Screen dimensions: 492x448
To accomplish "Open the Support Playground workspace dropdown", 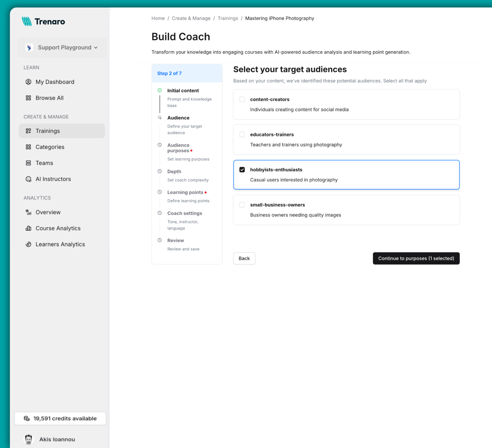I will pos(61,47).
